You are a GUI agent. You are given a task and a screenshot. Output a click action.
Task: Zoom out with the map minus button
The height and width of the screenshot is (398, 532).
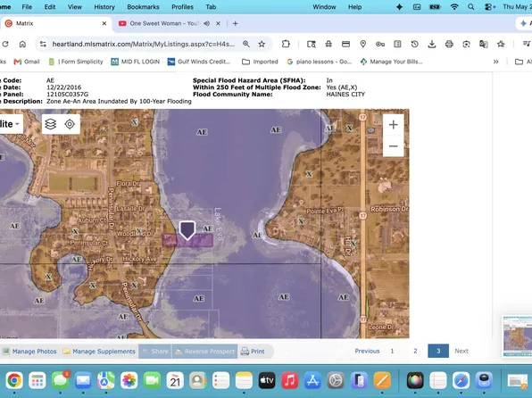click(x=394, y=146)
